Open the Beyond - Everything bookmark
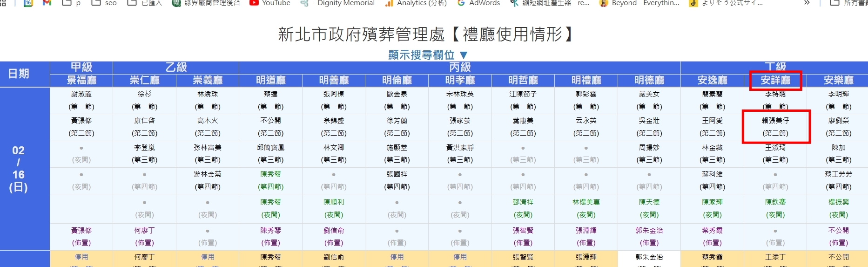Viewport: 868px width, 267px height. coord(639,3)
